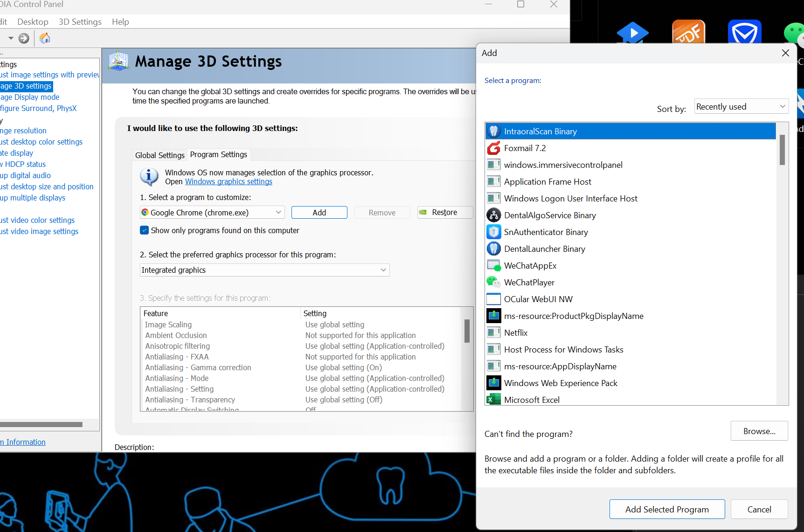This screenshot has height=532, width=804.
Task: Click the Add button for programs
Action: tap(319, 213)
